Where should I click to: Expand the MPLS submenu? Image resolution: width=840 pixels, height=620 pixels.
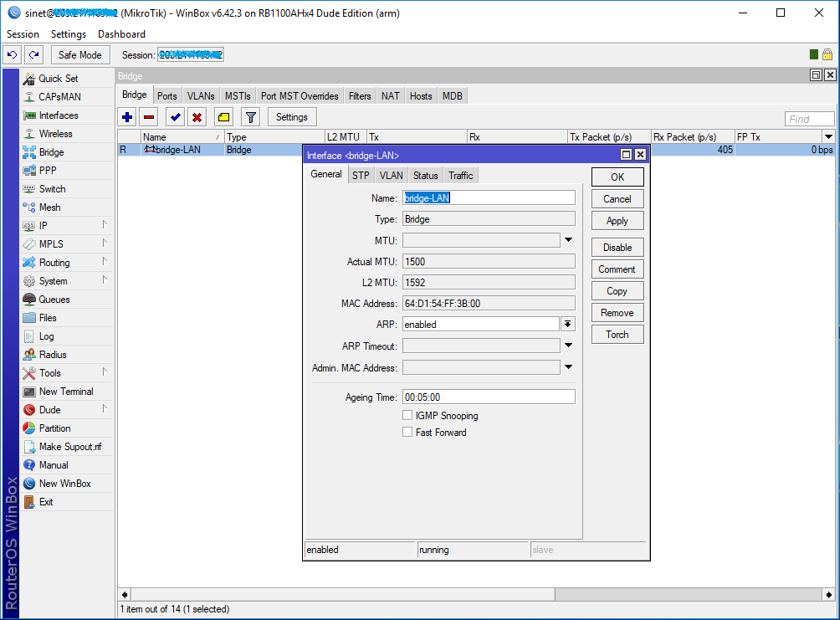[x=105, y=243]
